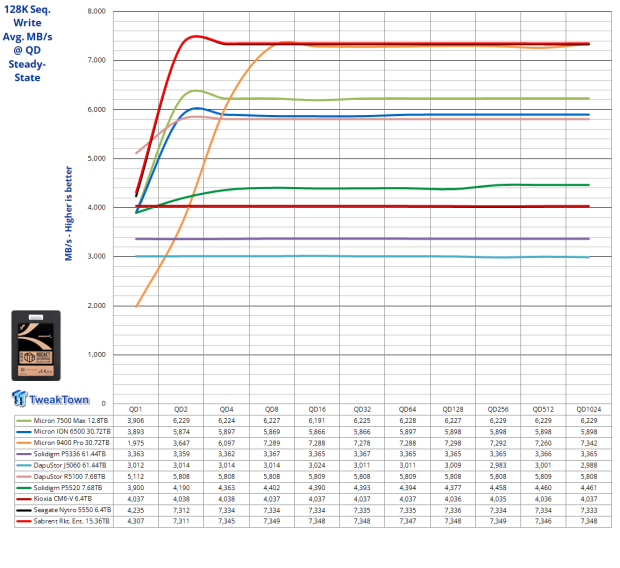Click the blue Micron ION 6500 legend swatch
Viewport: 620px width, 568px height.
pyautogui.click(x=23, y=432)
